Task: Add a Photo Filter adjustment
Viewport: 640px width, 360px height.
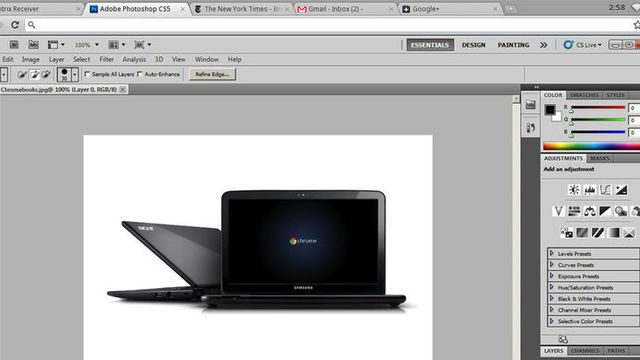Action: [620, 211]
